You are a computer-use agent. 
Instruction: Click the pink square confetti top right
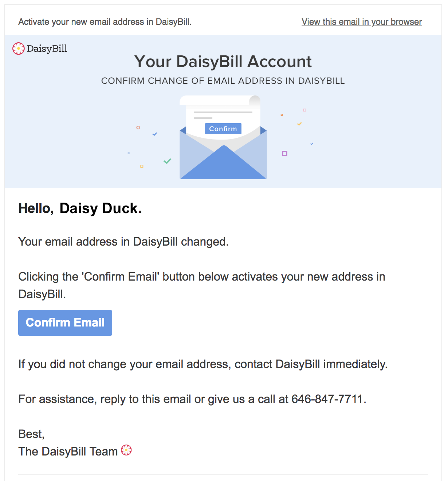(x=305, y=110)
